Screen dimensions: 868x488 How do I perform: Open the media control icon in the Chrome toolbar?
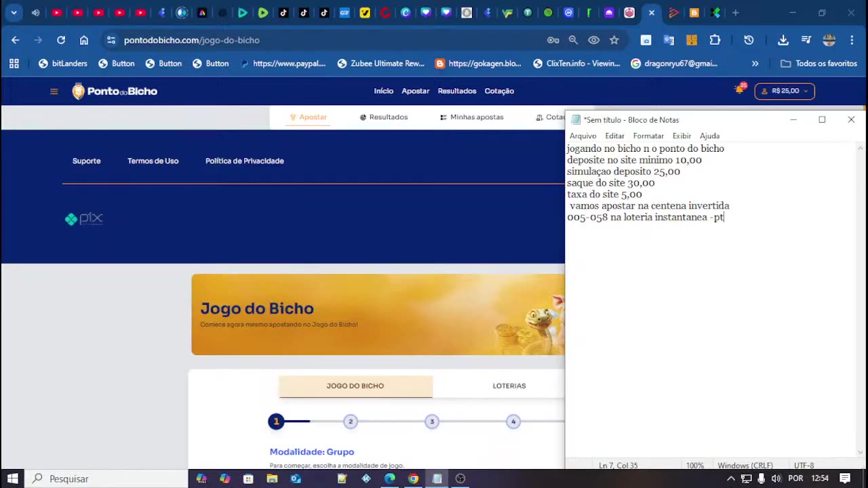pos(806,40)
